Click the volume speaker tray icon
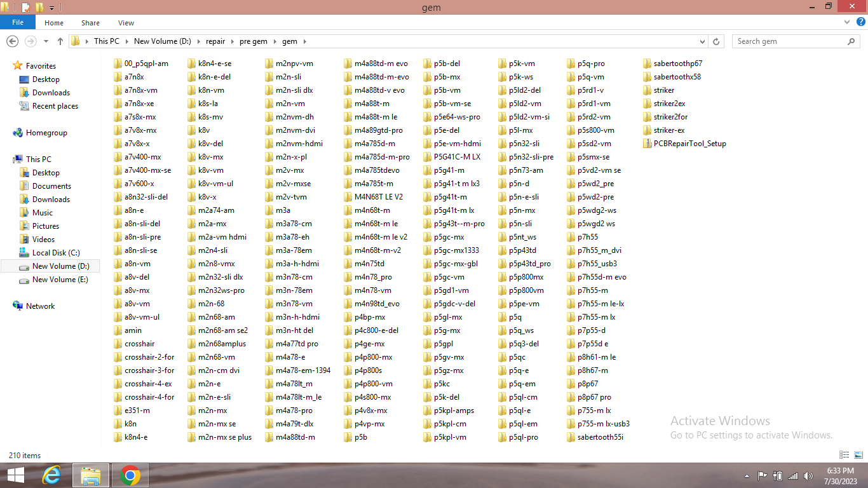Image resolution: width=868 pixels, height=488 pixels. [x=808, y=475]
